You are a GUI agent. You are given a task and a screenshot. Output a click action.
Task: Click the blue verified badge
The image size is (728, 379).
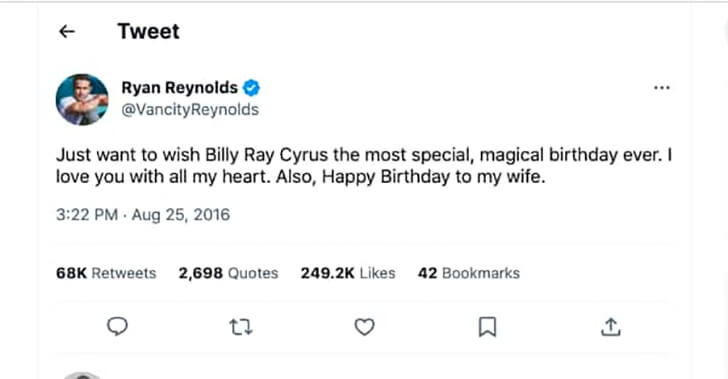pyautogui.click(x=251, y=88)
